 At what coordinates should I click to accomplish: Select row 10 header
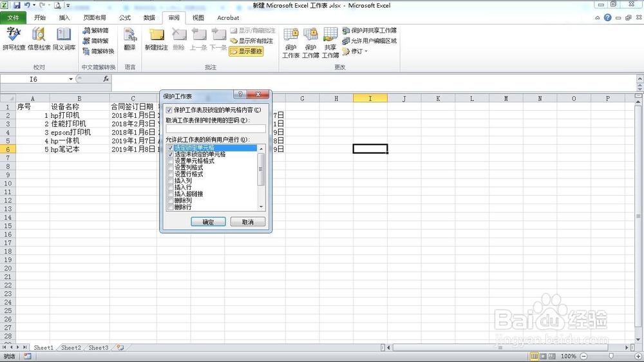[7, 184]
